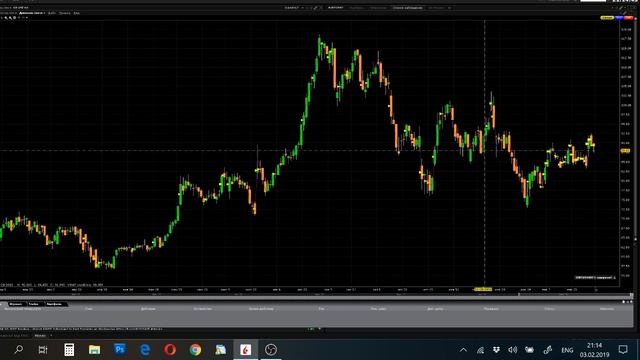Open Microsoft Edge from the taskbar
640x360 pixels.
145,349
